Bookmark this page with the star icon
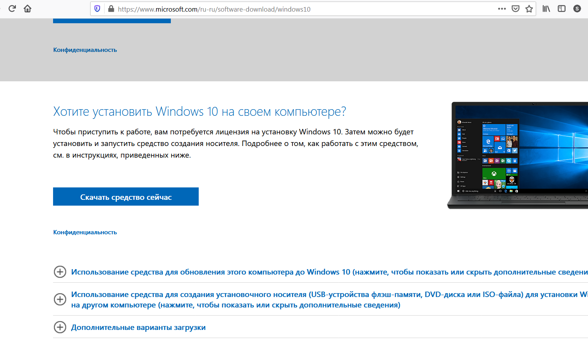Screen dimensions: 588x364 pos(529,9)
